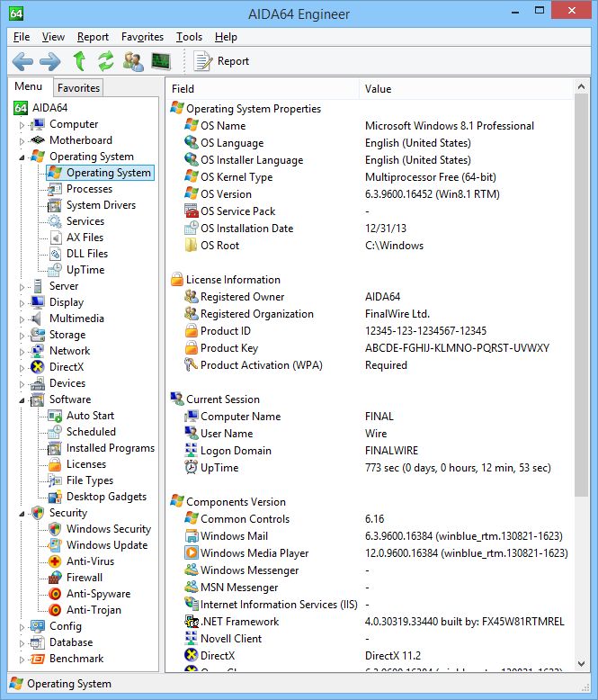Open the monitor graph toolbar icon

click(161, 61)
